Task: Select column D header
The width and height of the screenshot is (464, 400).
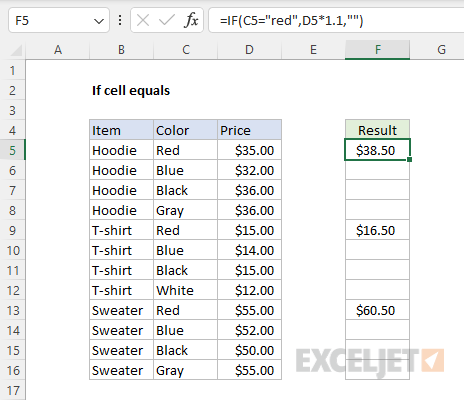Action: [249, 50]
